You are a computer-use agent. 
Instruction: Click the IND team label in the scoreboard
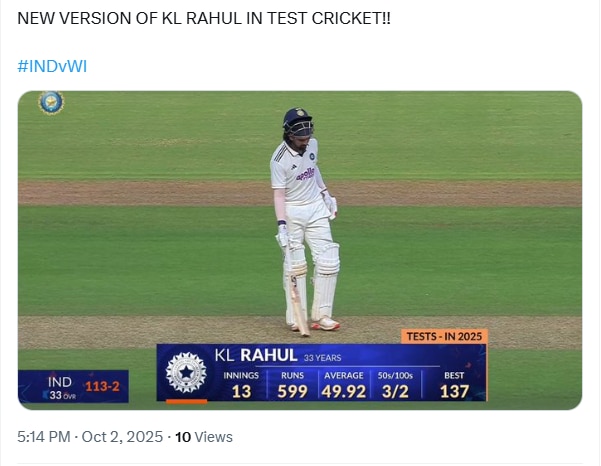pyautogui.click(x=60, y=382)
